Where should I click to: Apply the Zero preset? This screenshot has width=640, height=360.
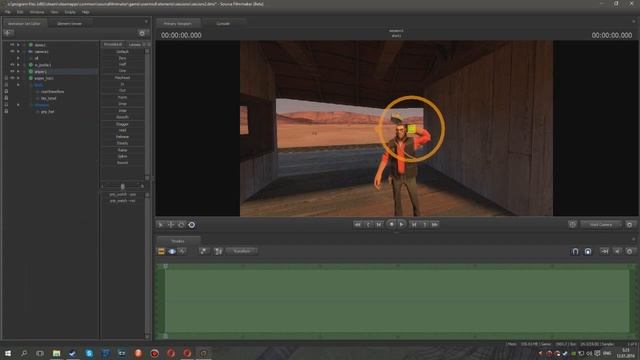coord(122,58)
